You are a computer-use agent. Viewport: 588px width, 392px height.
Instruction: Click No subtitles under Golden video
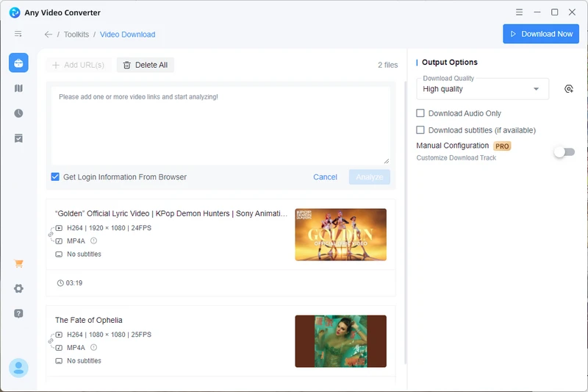point(84,254)
